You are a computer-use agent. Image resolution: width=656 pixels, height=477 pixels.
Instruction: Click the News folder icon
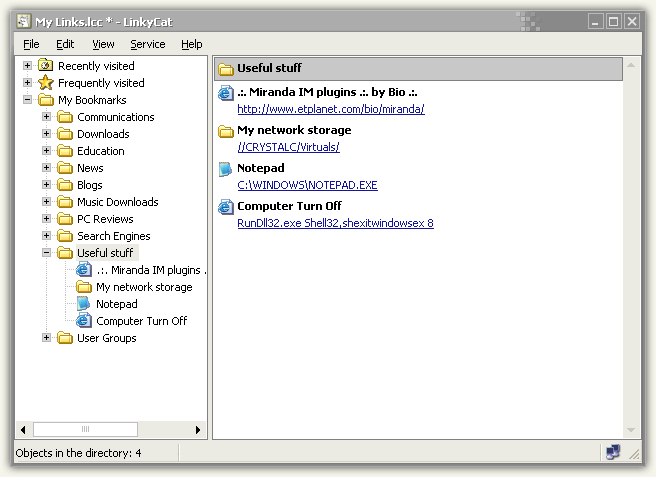pos(64,168)
